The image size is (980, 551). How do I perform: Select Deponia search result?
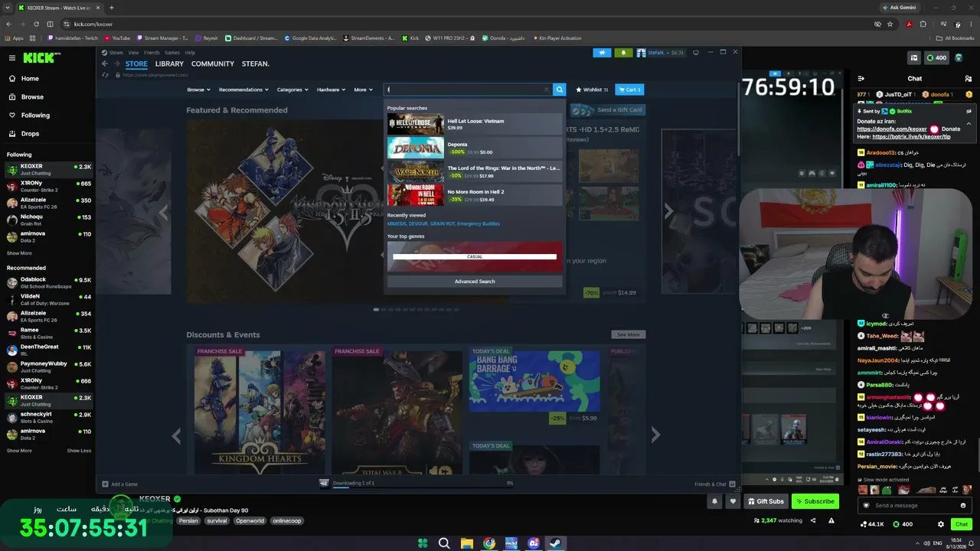click(x=475, y=148)
